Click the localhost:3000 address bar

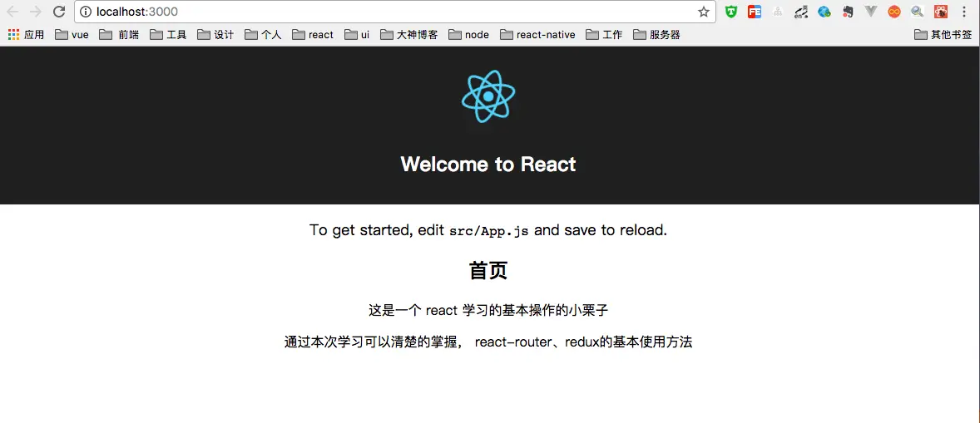pos(393,12)
